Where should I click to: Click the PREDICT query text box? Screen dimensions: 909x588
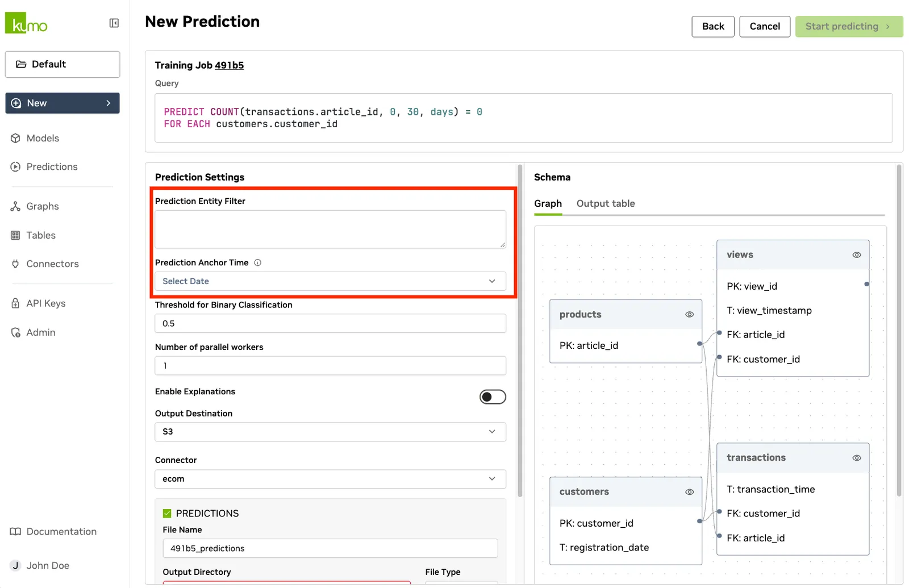[x=523, y=118]
